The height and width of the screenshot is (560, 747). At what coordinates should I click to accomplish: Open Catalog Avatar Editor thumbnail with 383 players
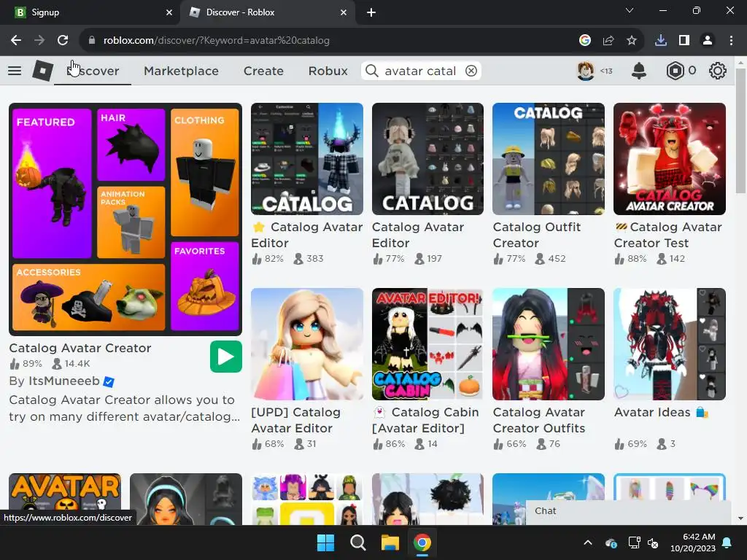coord(307,159)
